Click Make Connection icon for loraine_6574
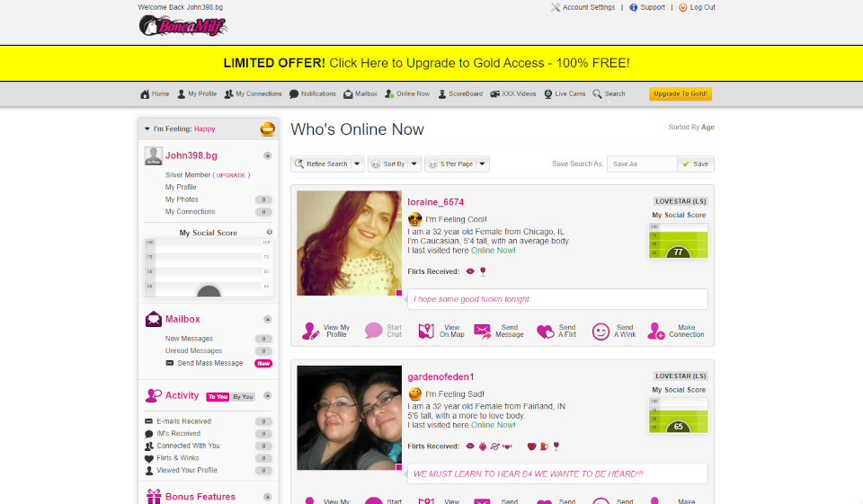The height and width of the screenshot is (504, 863). [x=656, y=332]
